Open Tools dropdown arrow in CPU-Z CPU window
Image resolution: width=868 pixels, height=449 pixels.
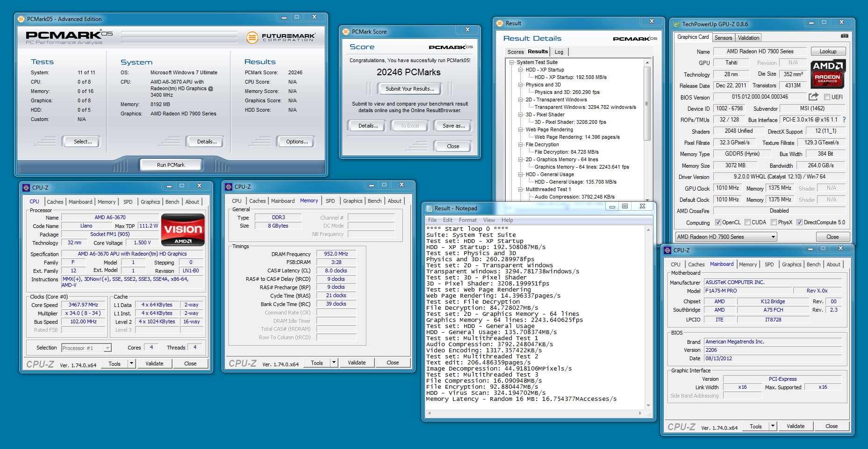tap(132, 363)
